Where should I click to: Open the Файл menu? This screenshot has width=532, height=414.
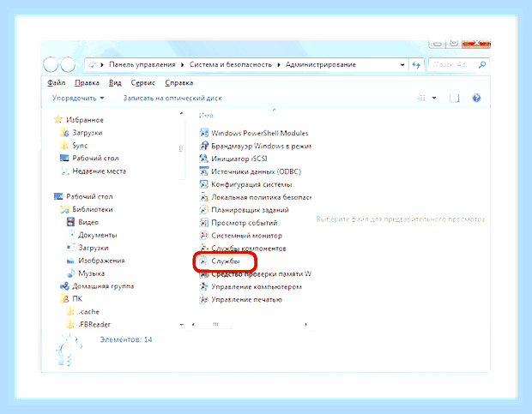click(x=56, y=82)
